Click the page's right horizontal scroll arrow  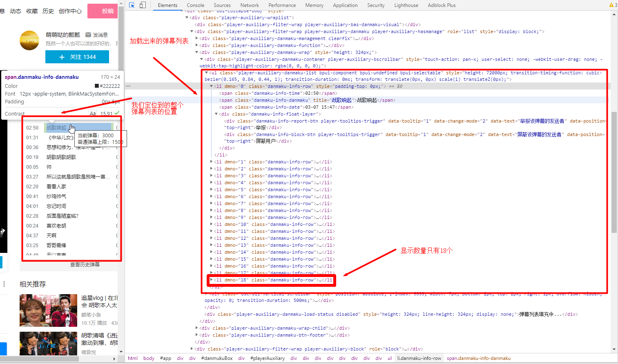point(114,359)
